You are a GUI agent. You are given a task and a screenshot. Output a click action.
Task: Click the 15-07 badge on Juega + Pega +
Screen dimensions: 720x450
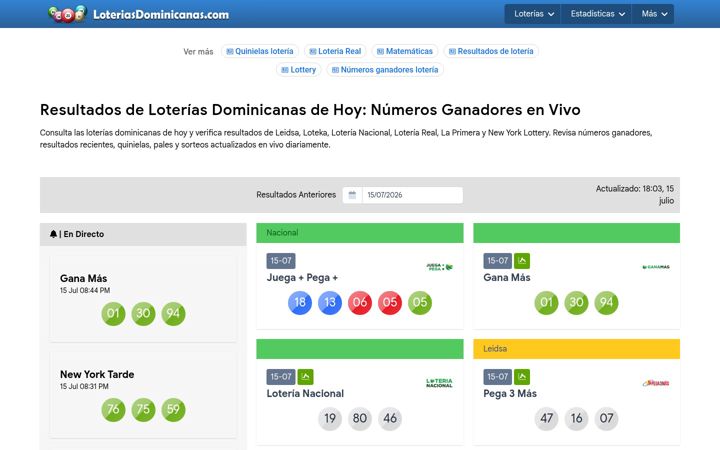click(x=281, y=261)
